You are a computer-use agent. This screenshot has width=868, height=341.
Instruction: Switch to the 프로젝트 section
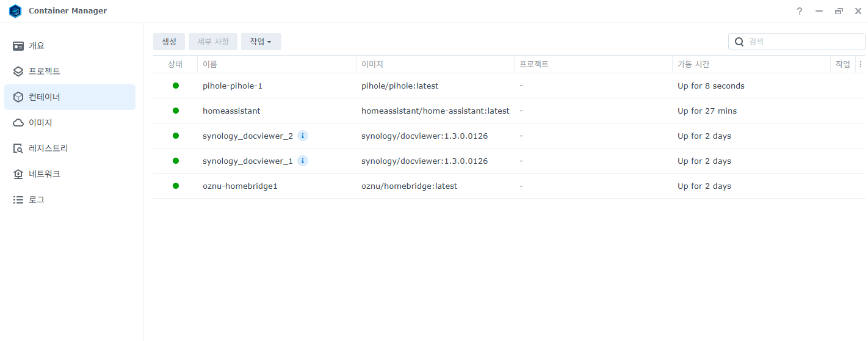tap(70, 71)
